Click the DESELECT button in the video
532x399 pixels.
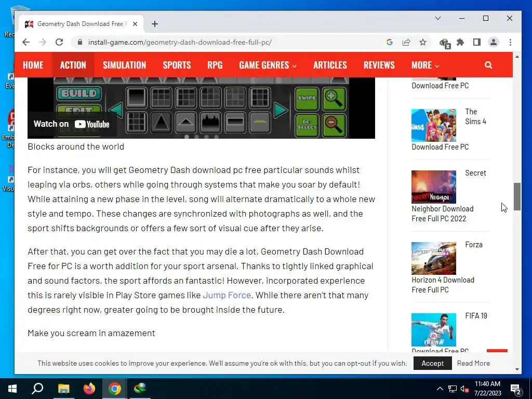[307, 125]
